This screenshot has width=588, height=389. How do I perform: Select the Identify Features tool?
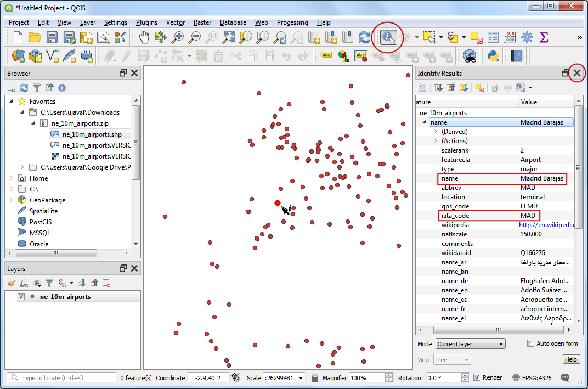(388, 37)
